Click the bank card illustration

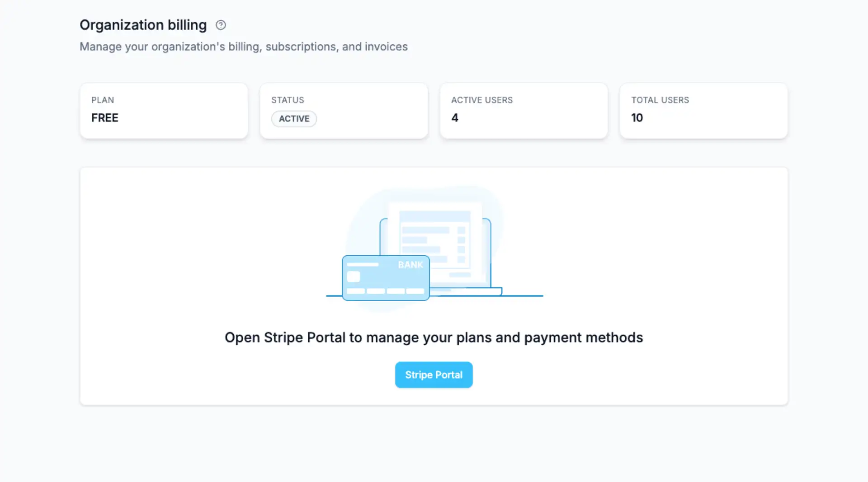(x=385, y=277)
